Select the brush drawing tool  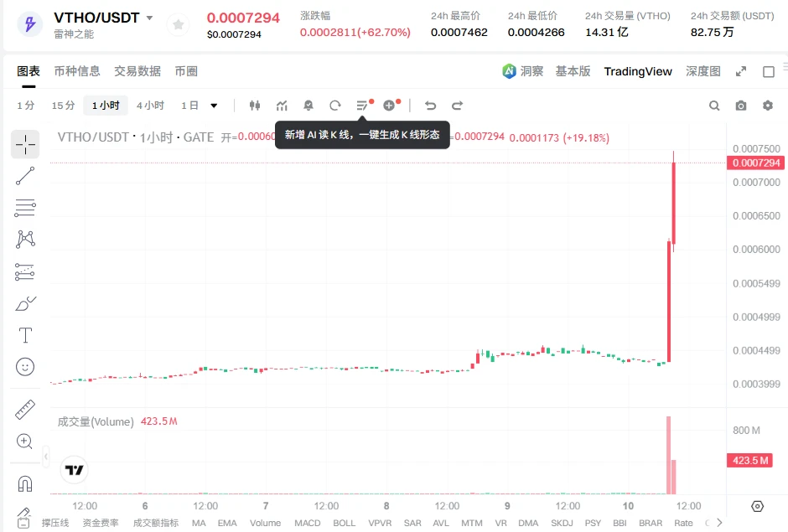(25, 303)
